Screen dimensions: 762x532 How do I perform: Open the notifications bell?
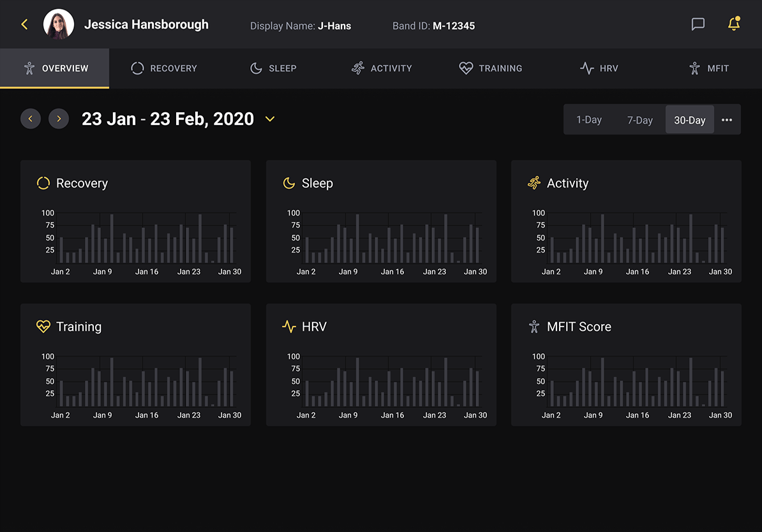click(x=734, y=24)
